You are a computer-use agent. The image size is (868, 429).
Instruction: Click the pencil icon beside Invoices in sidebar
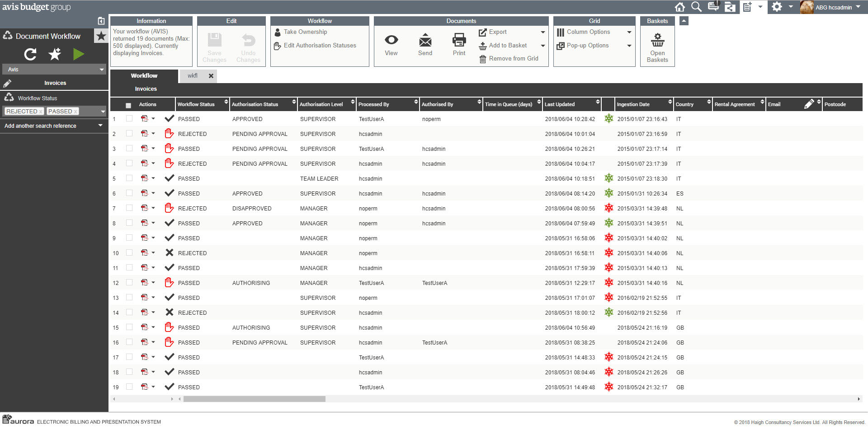click(x=7, y=84)
